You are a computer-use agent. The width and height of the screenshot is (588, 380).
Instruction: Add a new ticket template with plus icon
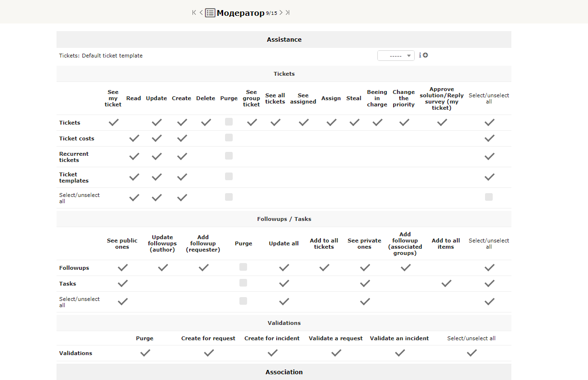pyautogui.click(x=425, y=55)
